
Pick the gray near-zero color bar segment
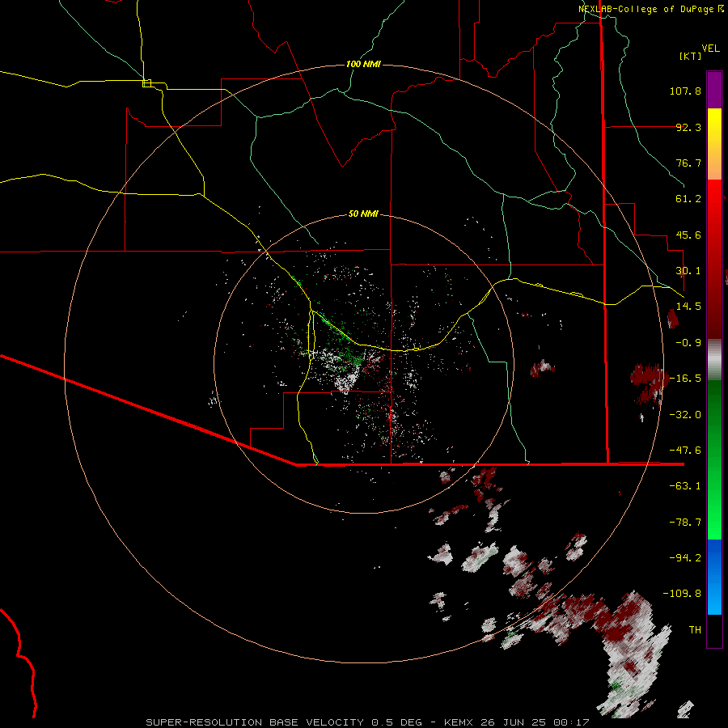(x=714, y=359)
